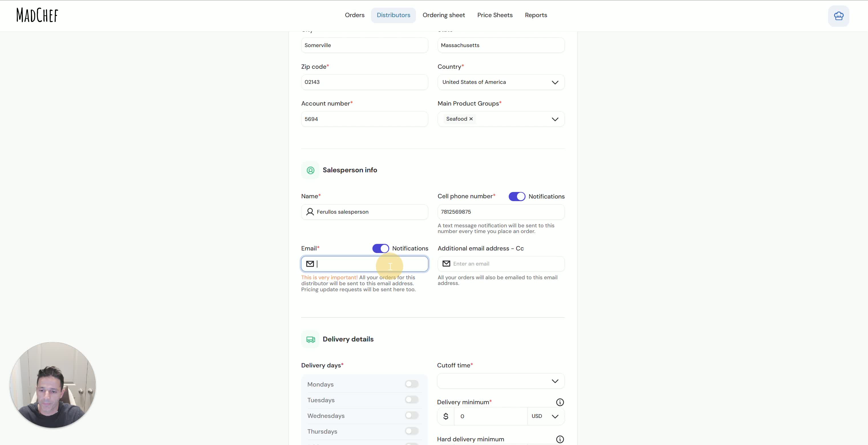Toggle cell phone Notifications switch
This screenshot has width=868, height=445.
517,196
